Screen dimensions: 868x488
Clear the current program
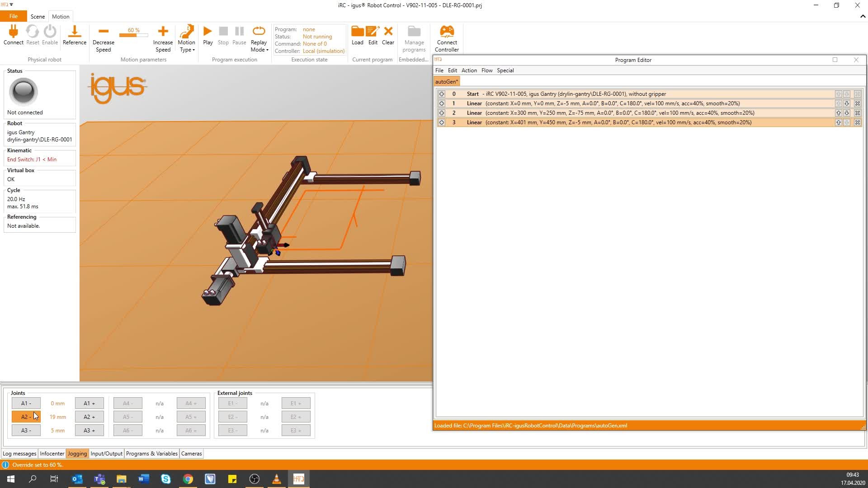pyautogui.click(x=388, y=31)
